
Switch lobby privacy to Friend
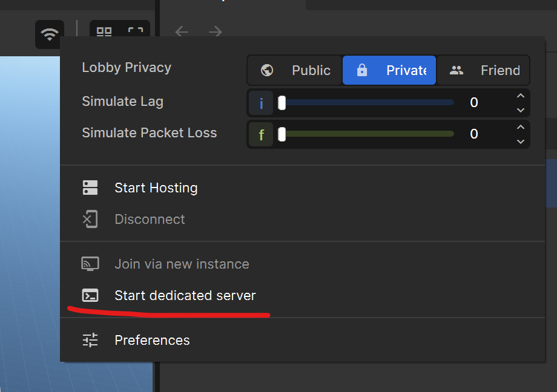483,70
